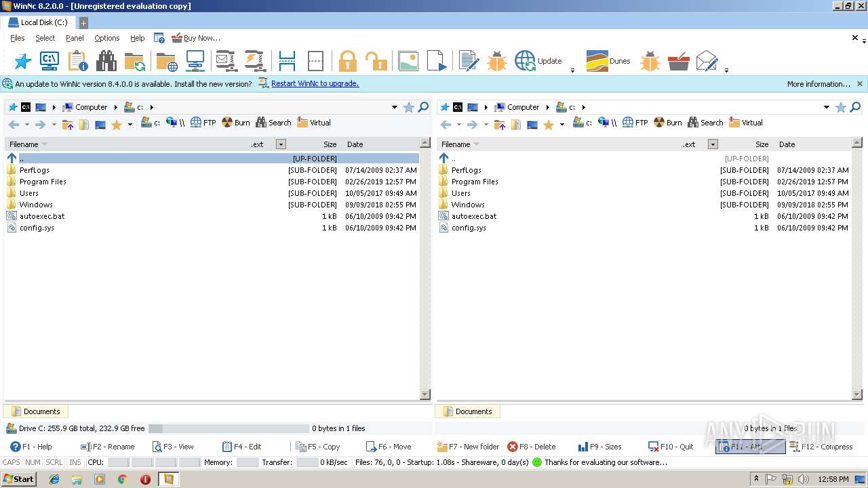Open the .ext filter dropdown in left panel

pyautogui.click(x=281, y=144)
